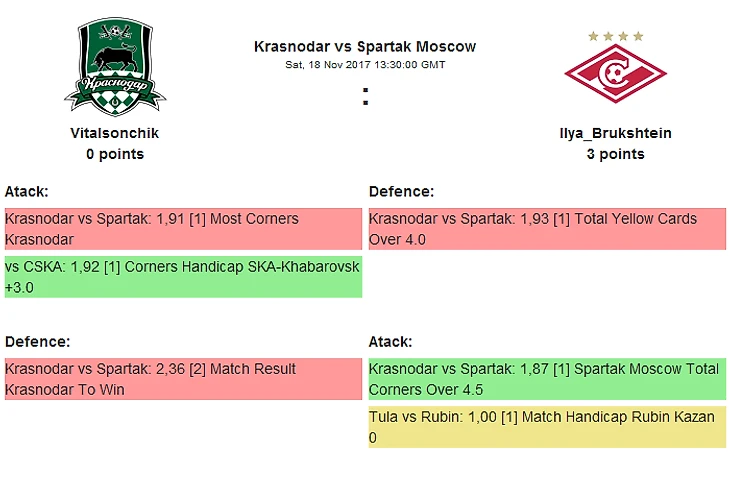This screenshot has height=480, width=730.
Task: Select the Total Yellow Cards Over 4.0 row
Action: click(547, 229)
